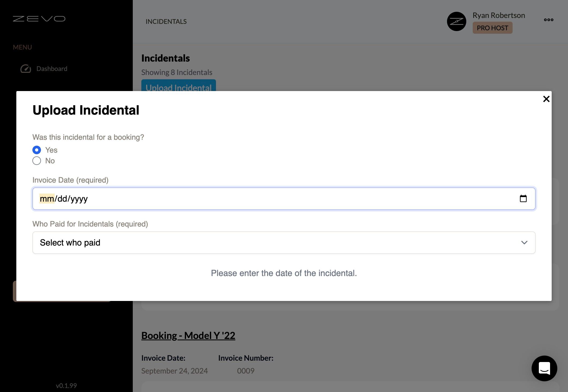
Task: Close the Upload Incidental dialog
Action: click(546, 99)
